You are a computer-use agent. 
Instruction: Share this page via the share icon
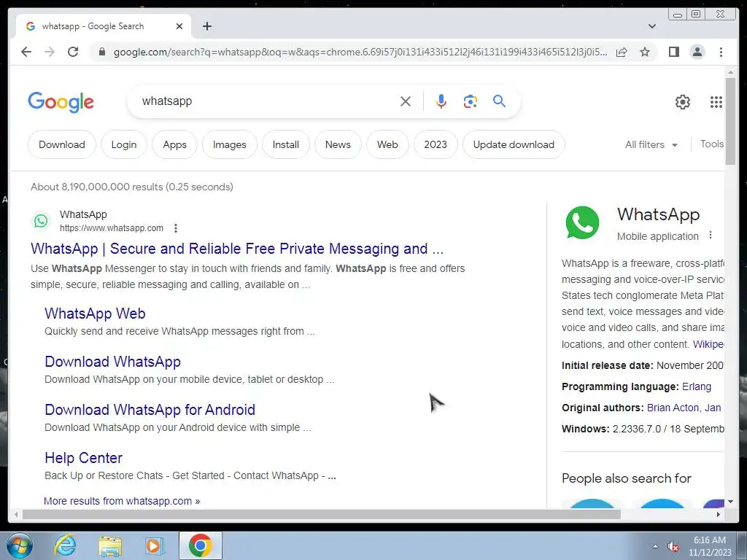pos(622,52)
